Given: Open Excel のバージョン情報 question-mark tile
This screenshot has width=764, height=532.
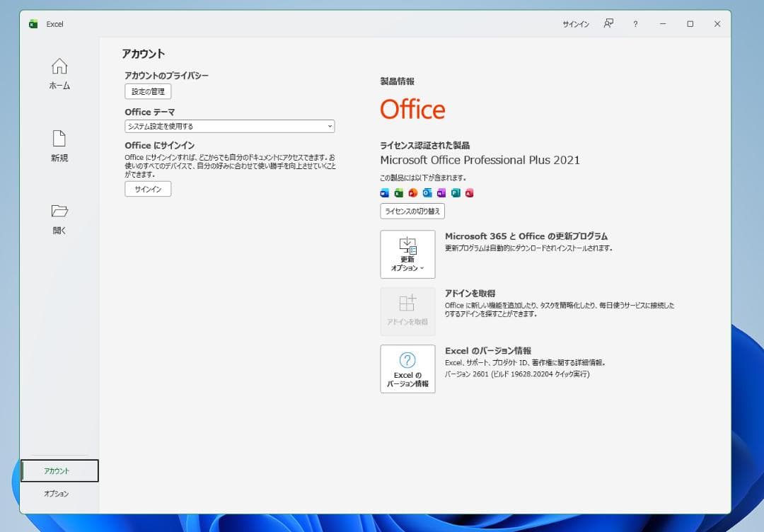Looking at the screenshot, I should click(408, 369).
